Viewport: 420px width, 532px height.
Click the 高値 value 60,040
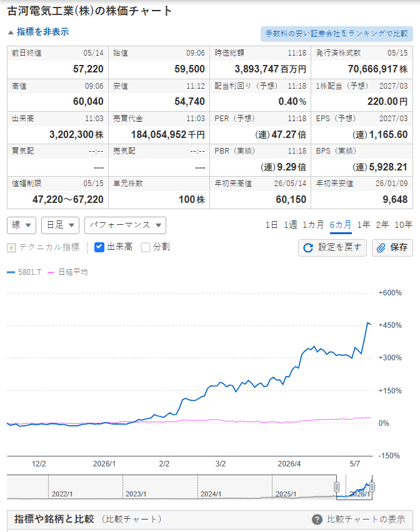coord(88,101)
